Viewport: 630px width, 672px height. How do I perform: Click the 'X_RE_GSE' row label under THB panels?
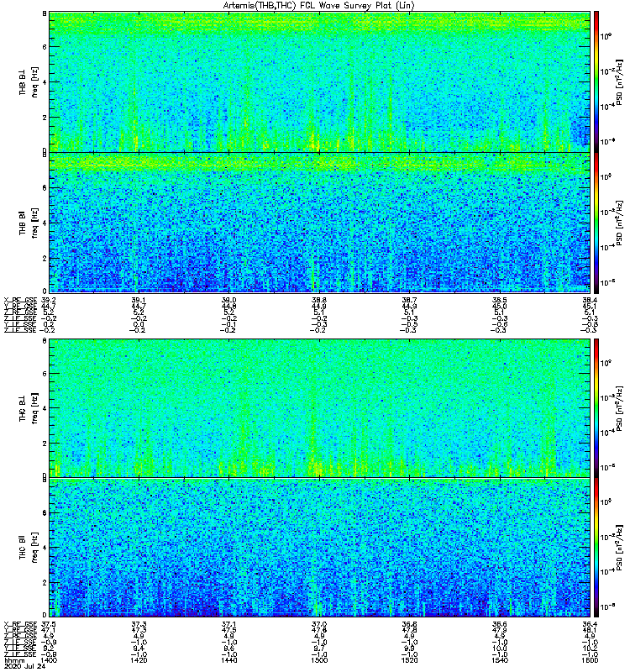[20, 300]
